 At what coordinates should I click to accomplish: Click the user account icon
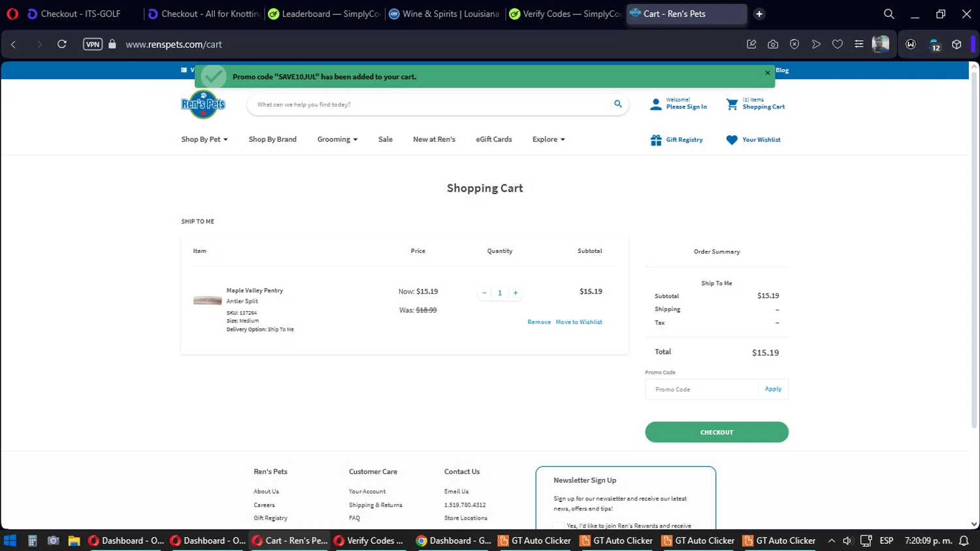point(656,104)
